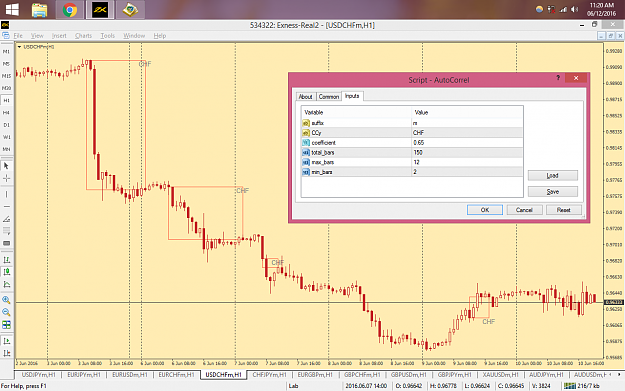Switch to the EURCHFm,H1 chart tab
Screen dimensions: 625x391
click(176, 375)
